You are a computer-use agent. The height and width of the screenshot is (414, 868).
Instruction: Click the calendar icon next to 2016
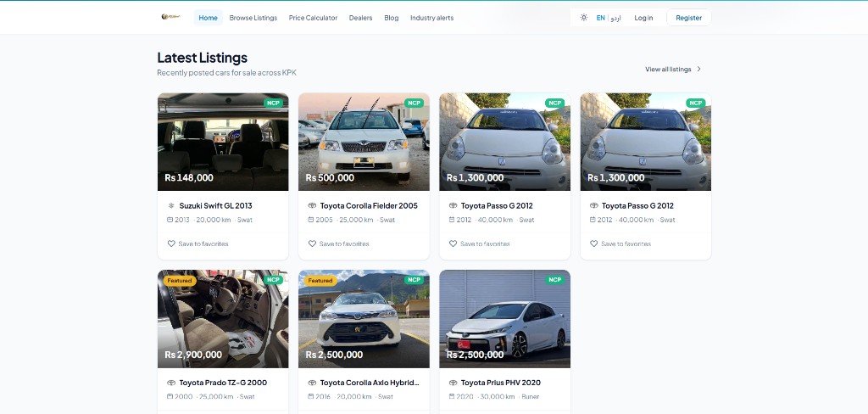coord(311,396)
